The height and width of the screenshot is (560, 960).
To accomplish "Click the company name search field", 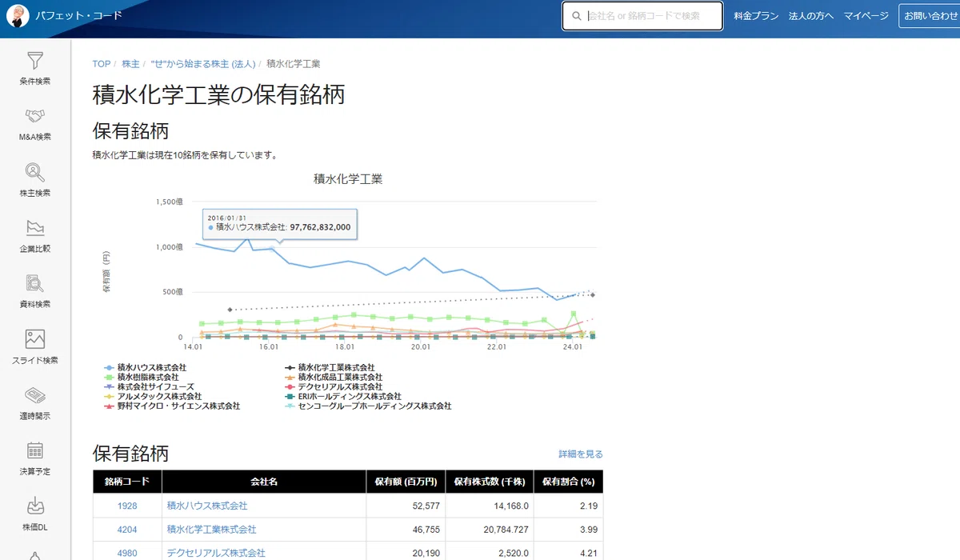I will point(642,16).
